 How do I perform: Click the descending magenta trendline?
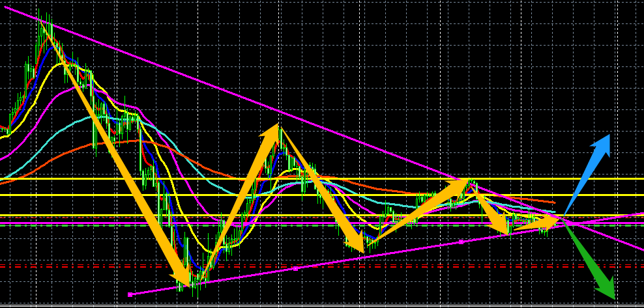[324, 128]
